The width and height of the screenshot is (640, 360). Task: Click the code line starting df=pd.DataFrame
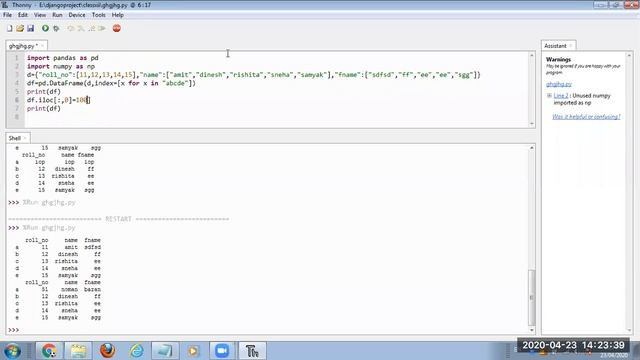(111, 83)
